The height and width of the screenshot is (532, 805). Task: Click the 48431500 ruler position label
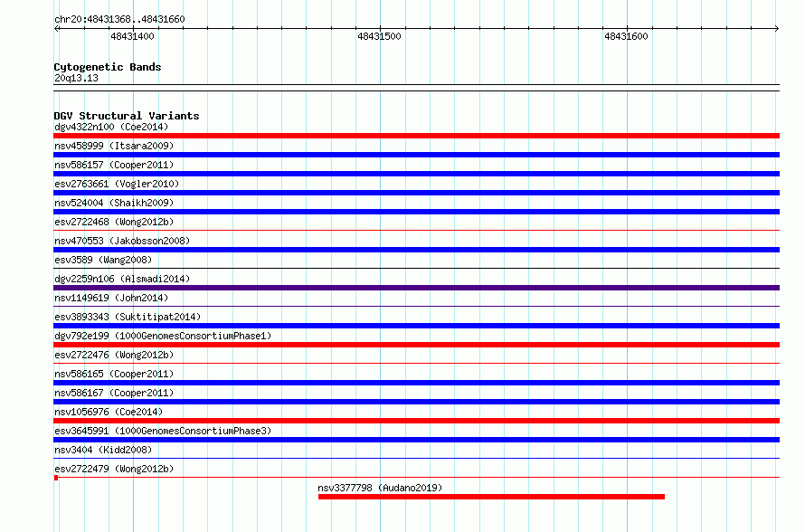[x=379, y=36]
